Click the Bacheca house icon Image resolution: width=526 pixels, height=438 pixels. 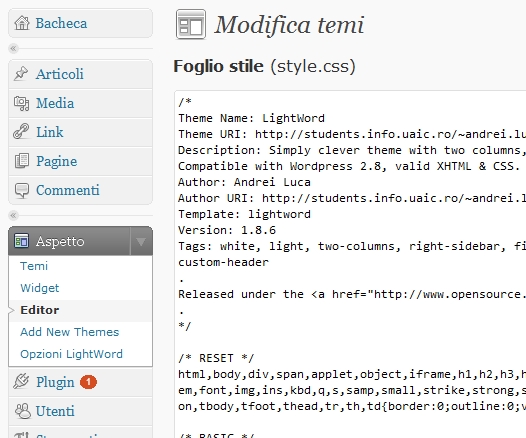[x=22, y=23]
